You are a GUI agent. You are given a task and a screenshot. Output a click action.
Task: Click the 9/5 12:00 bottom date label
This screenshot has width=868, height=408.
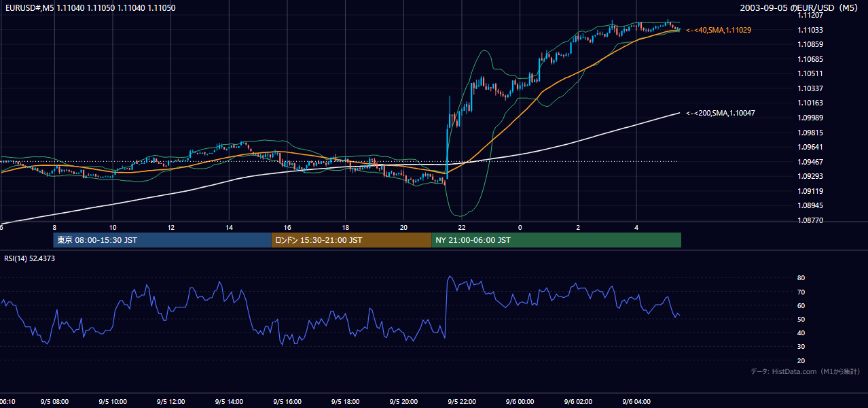coord(171,402)
